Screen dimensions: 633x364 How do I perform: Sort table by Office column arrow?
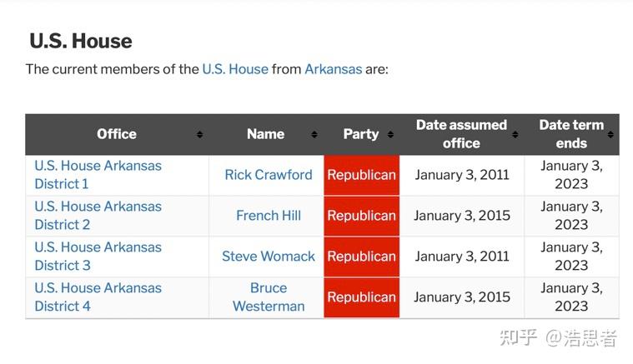200,134
